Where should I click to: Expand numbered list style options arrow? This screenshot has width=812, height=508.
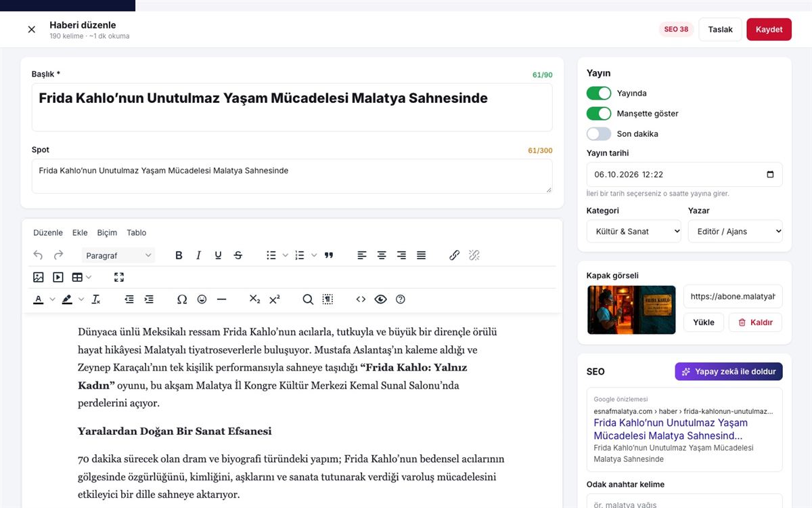pyautogui.click(x=314, y=255)
